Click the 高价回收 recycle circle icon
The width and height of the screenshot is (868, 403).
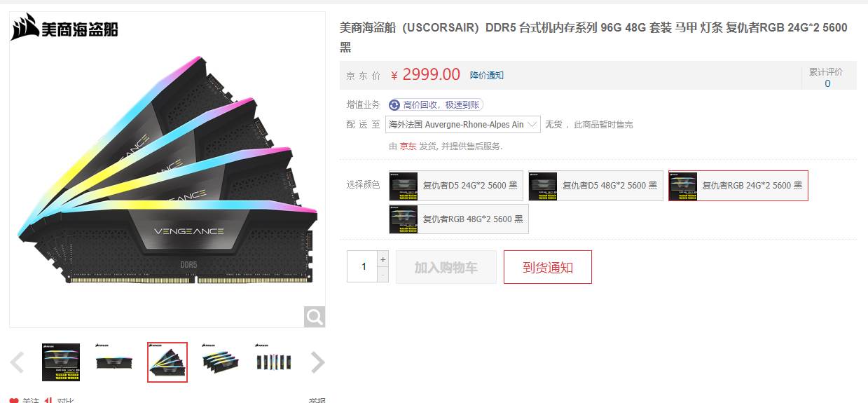pyautogui.click(x=394, y=104)
